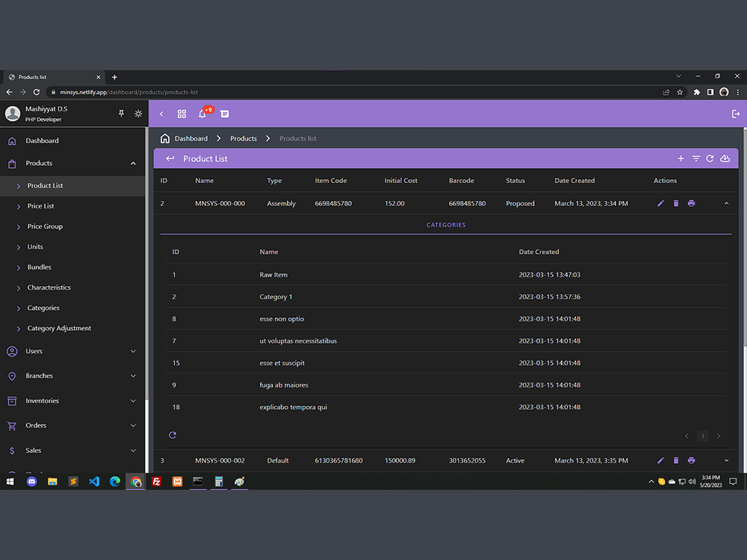
Task: Open notifications bell with +9 badge
Action: coord(202,113)
